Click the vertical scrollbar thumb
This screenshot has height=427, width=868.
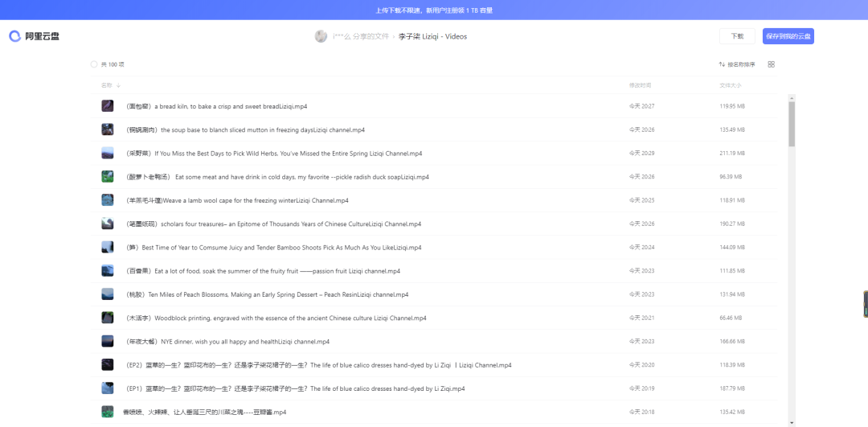pos(792,124)
